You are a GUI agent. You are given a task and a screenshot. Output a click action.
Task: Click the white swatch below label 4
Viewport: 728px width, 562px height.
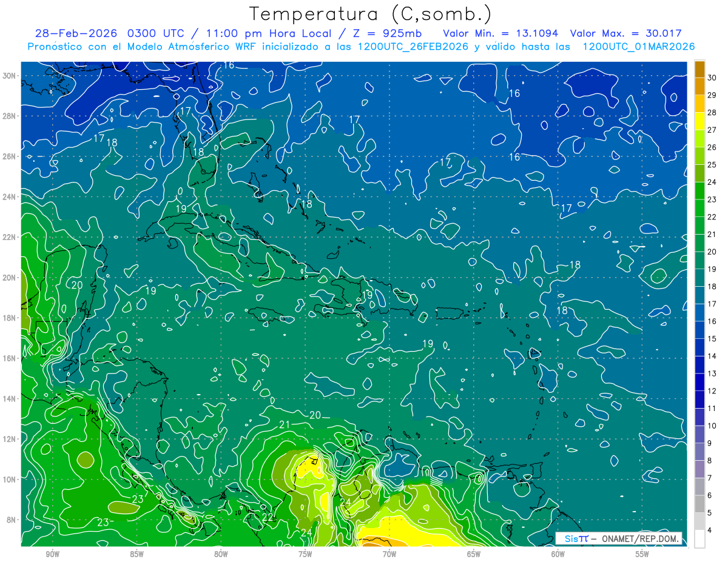[699, 539]
